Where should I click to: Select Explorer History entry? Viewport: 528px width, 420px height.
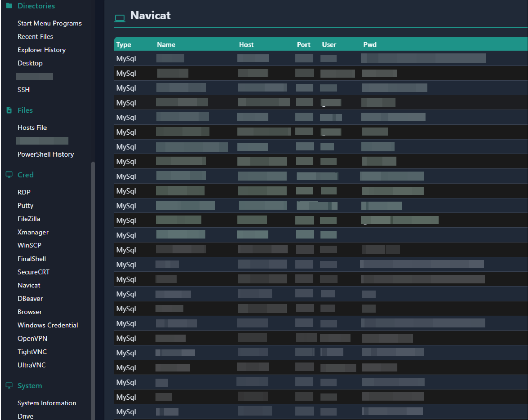pos(42,50)
